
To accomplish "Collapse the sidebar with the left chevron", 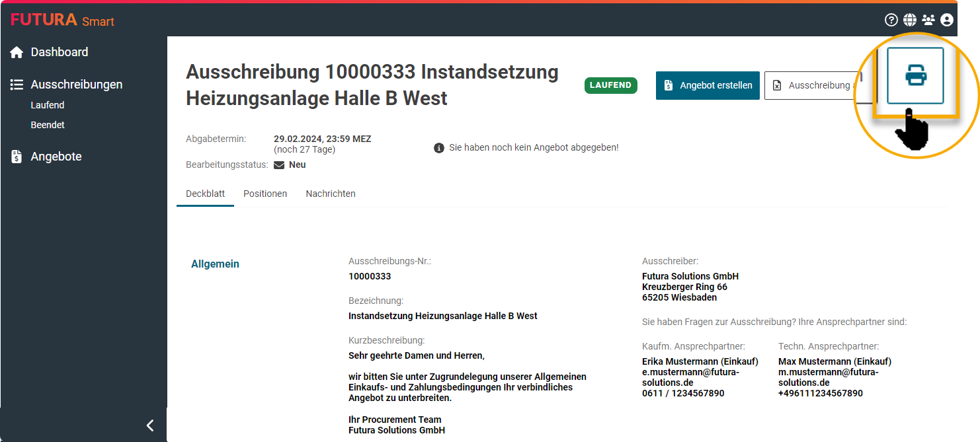I will tap(150, 425).
